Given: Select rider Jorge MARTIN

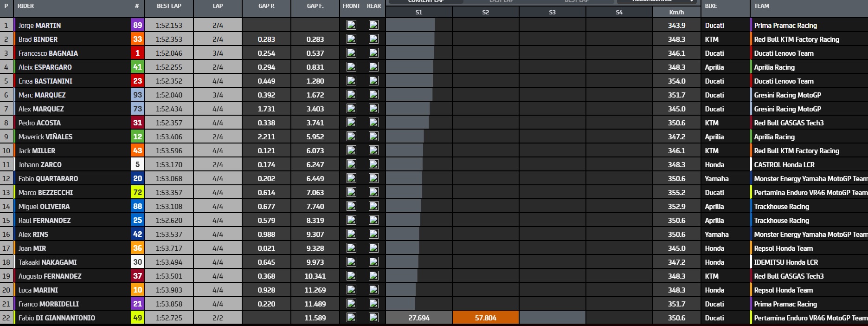Looking at the screenshot, I should pyautogui.click(x=39, y=25).
